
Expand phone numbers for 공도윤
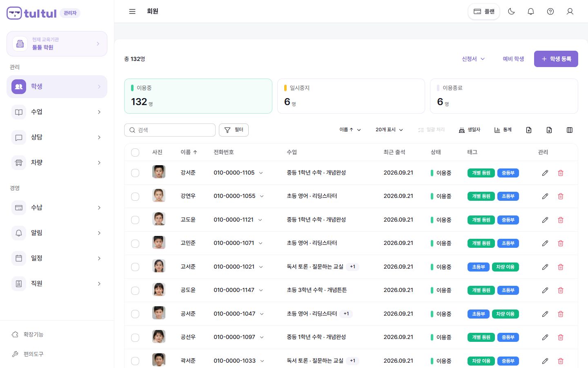point(261,290)
